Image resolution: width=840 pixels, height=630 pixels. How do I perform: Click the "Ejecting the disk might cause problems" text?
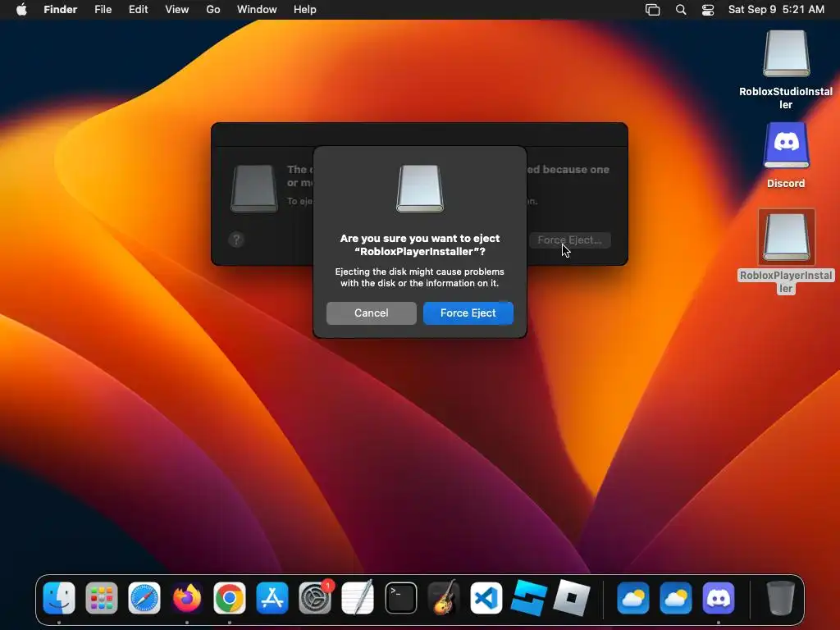pyautogui.click(x=420, y=277)
